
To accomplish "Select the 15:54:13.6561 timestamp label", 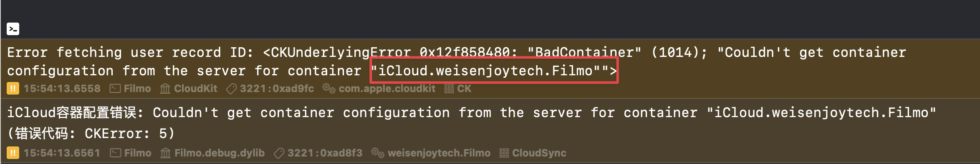I will 62,153.
